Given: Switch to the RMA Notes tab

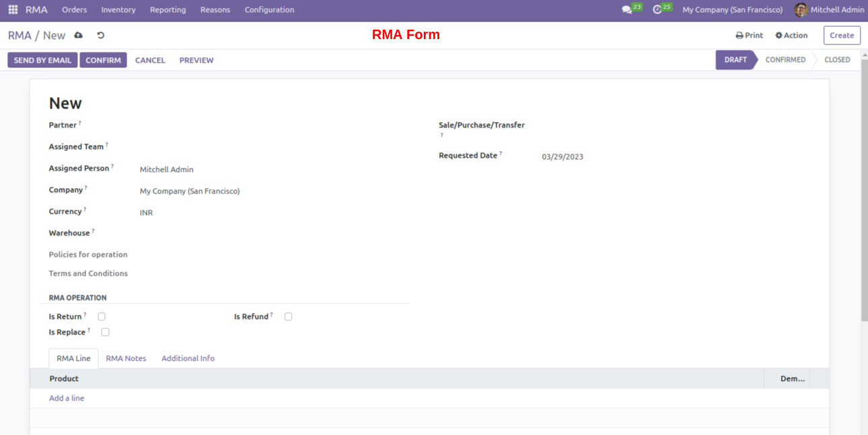Looking at the screenshot, I should [x=126, y=358].
